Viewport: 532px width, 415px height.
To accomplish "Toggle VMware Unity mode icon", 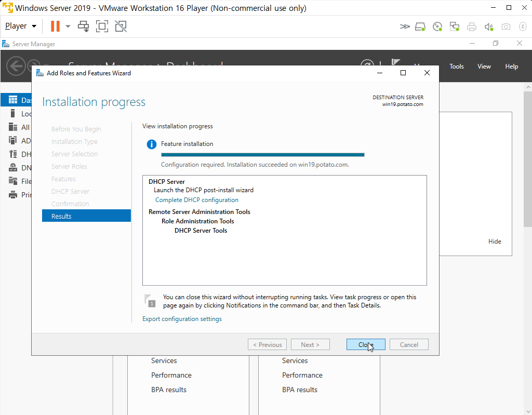I will pos(121,26).
